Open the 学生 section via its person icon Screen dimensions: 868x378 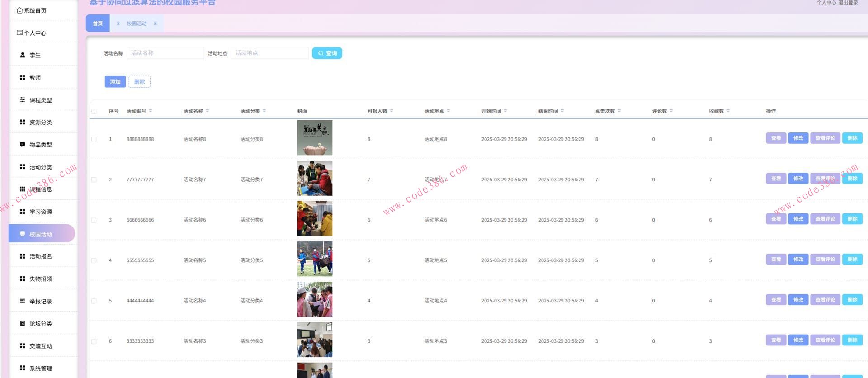pos(22,55)
